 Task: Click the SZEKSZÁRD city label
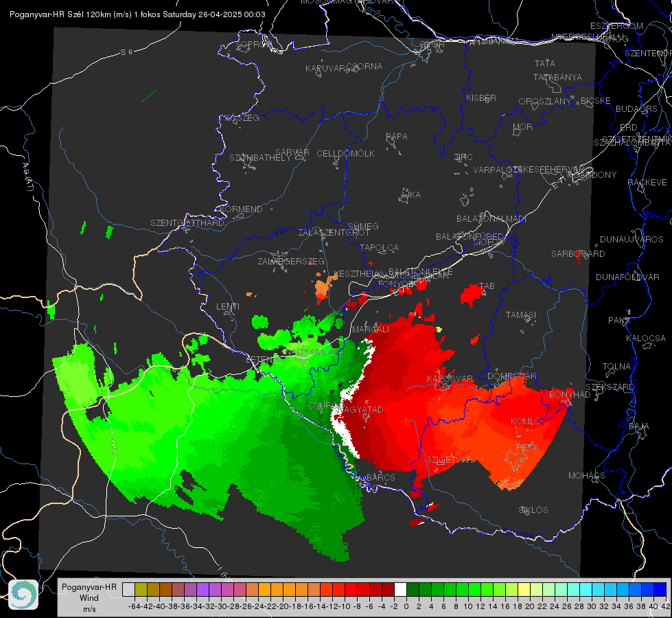(610, 387)
